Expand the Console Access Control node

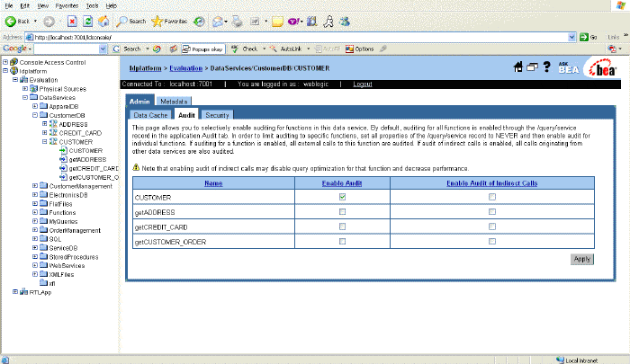tap(5, 62)
